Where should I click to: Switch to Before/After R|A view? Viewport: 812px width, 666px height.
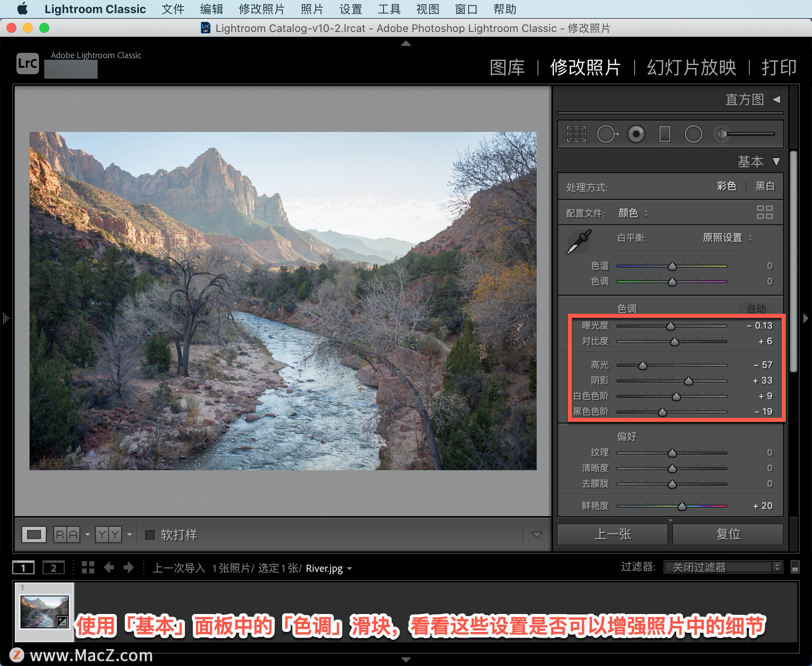coord(67,534)
